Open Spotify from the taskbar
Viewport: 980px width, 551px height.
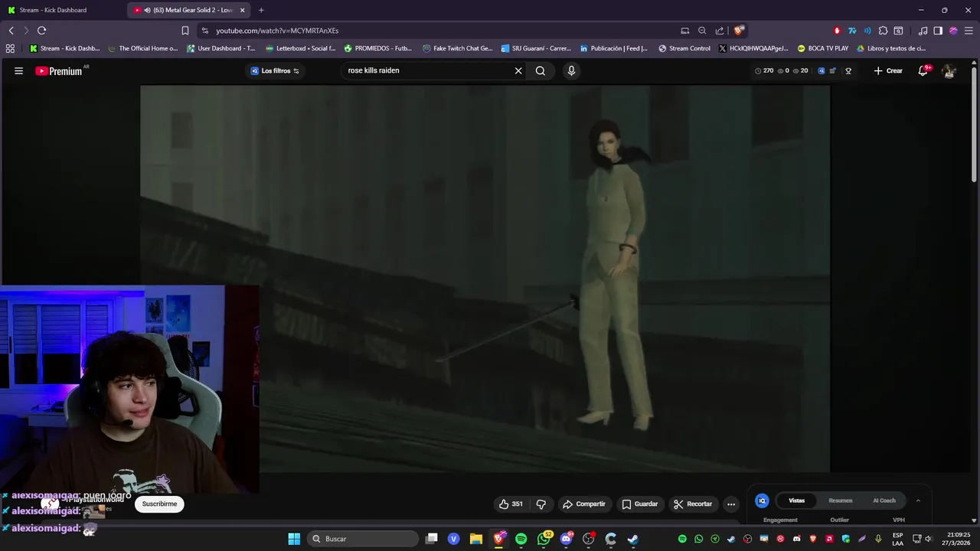coord(521,539)
